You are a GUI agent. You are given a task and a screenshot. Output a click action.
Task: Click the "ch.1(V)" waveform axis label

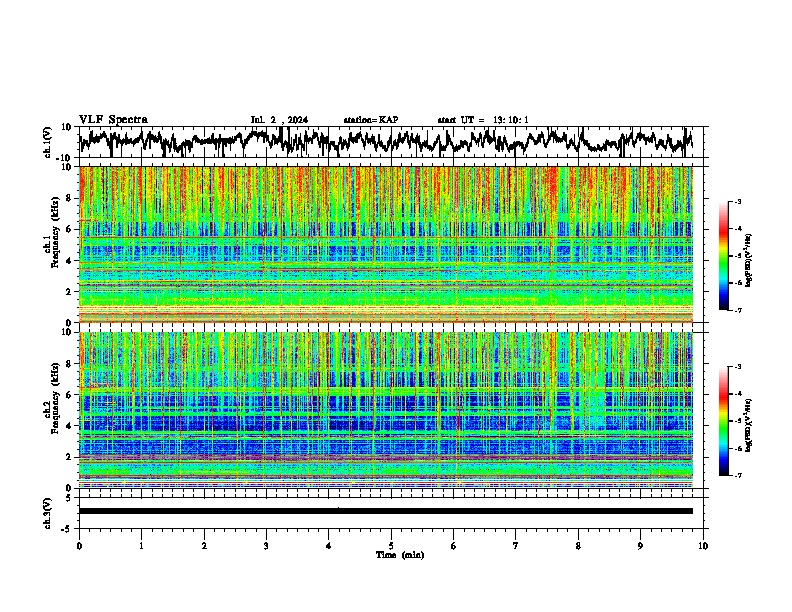(48, 142)
